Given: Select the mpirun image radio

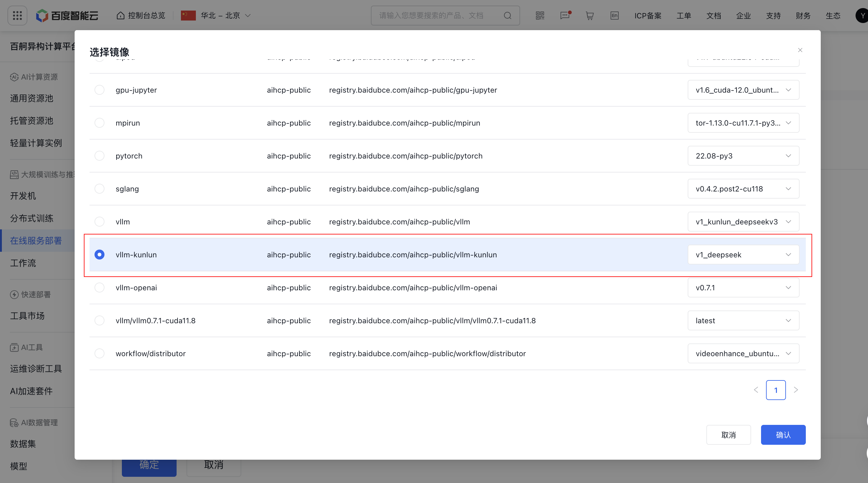Looking at the screenshot, I should click(99, 122).
